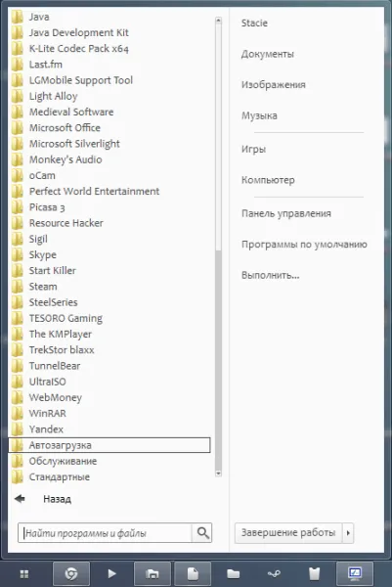Click the scrollbar up arrow in programs list
The width and height of the screenshot is (392, 587).
click(x=218, y=21)
